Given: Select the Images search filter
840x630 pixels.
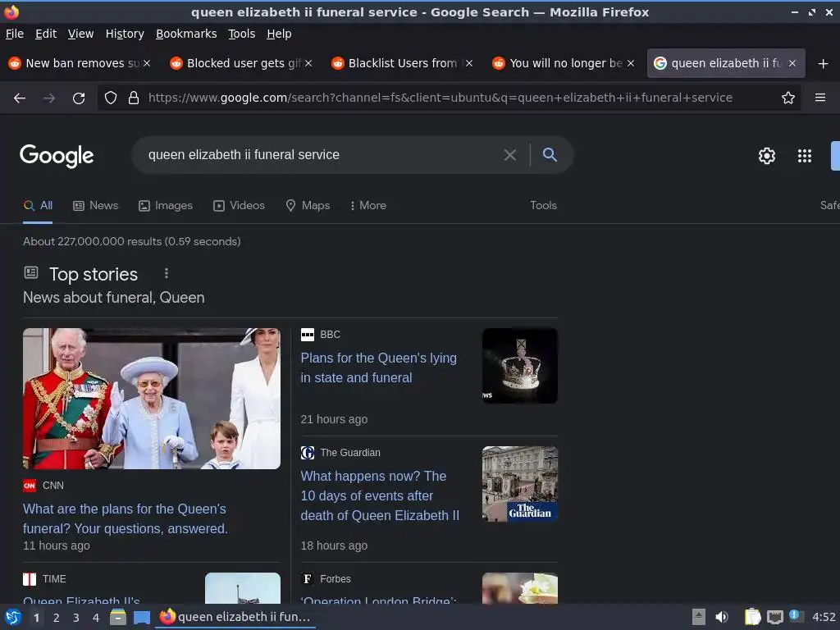Looking at the screenshot, I should [166, 206].
